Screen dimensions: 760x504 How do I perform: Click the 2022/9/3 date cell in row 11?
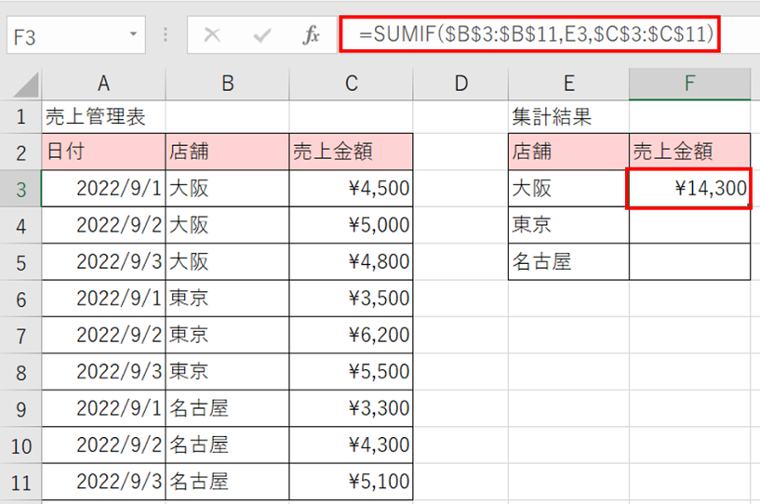click(104, 482)
